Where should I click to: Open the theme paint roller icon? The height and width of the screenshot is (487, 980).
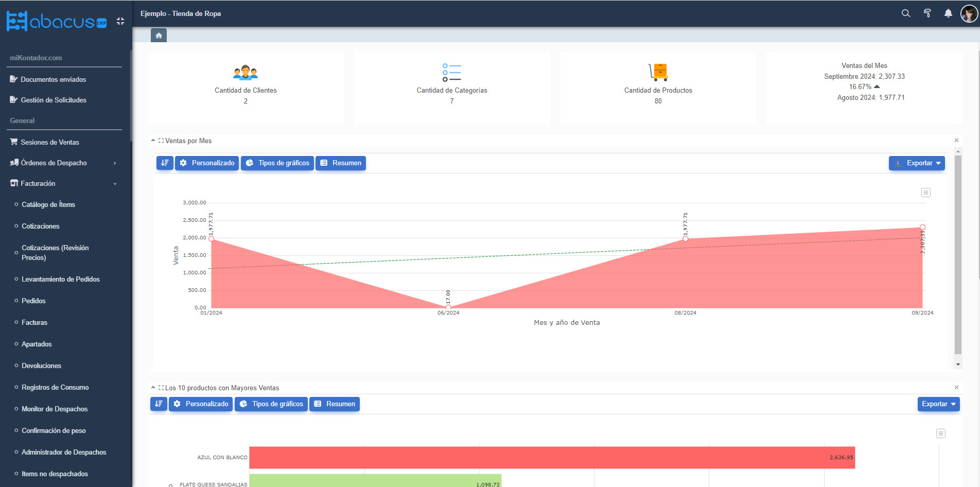927,13
